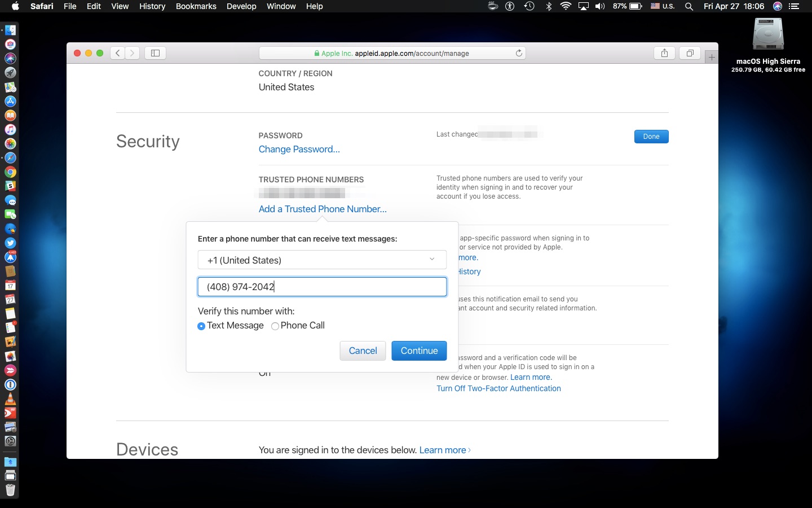
Task: Go forward with Safari's forward arrow
Action: [x=132, y=53]
